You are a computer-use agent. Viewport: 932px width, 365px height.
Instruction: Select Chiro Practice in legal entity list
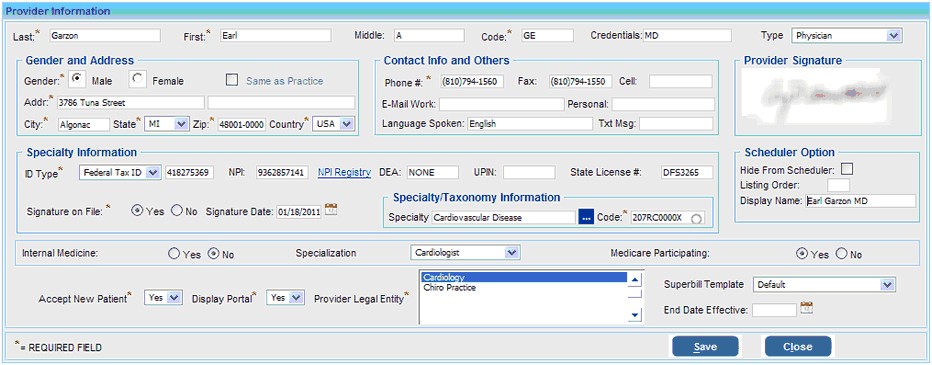pyautogui.click(x=524, y=288)
